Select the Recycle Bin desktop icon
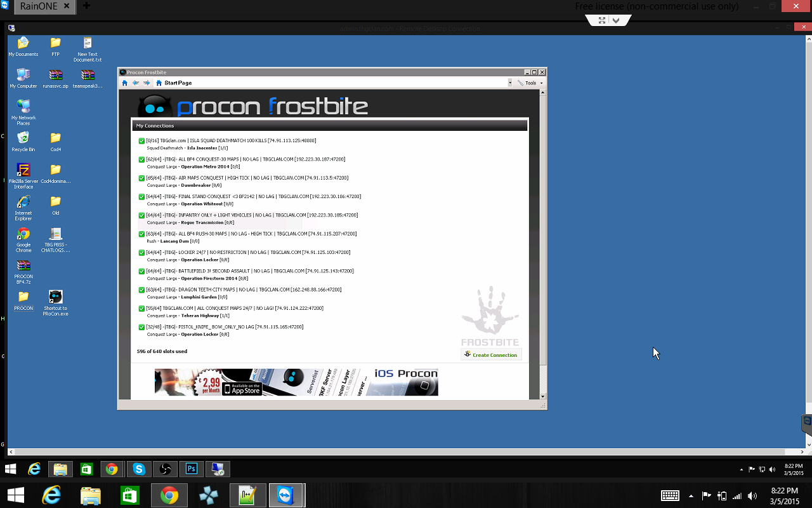The image size is (812, 508). 23,142
